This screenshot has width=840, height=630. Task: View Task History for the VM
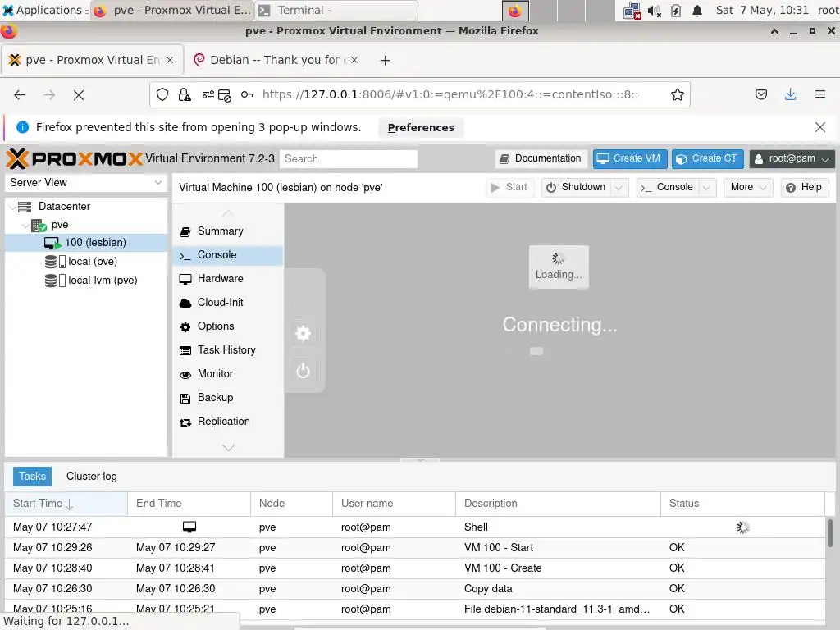tap(228, 349)
